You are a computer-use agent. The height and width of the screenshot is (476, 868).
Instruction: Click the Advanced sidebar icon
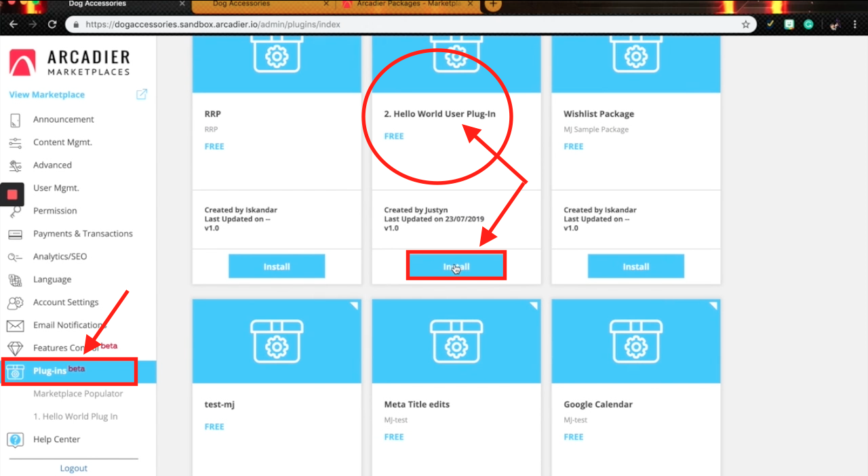15,165
